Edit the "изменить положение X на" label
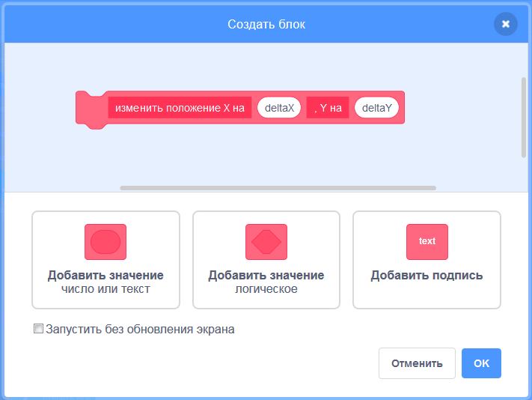Viewport: 532px width, 400px height. (180, 108)
